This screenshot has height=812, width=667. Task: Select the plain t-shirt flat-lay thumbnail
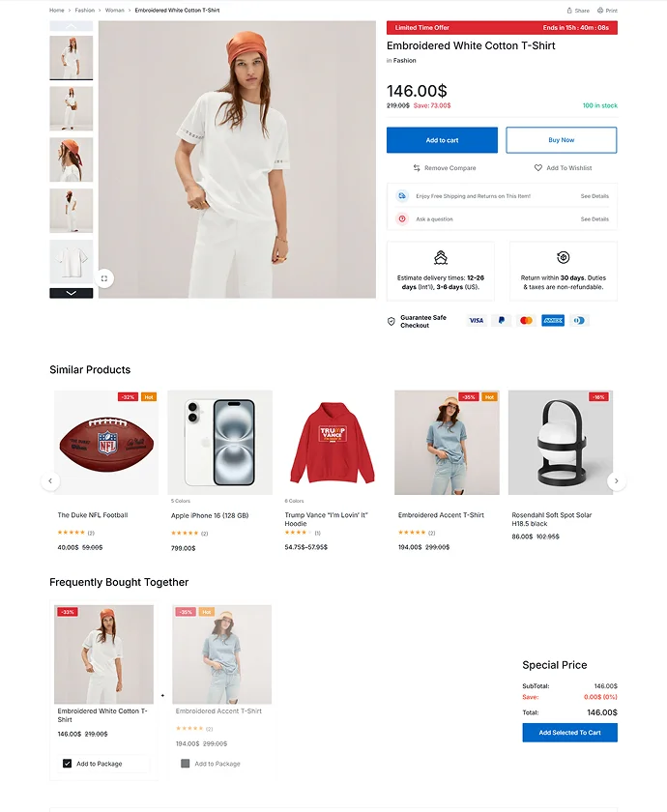pos(72,262)
